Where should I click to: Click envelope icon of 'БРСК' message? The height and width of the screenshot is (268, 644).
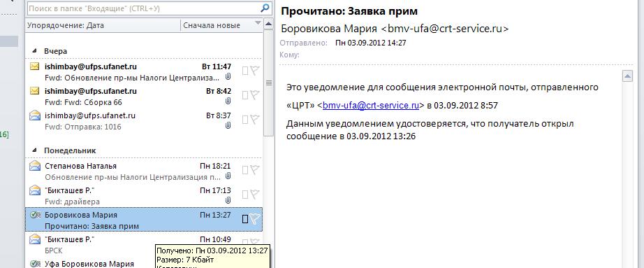[x=35, y=239]
